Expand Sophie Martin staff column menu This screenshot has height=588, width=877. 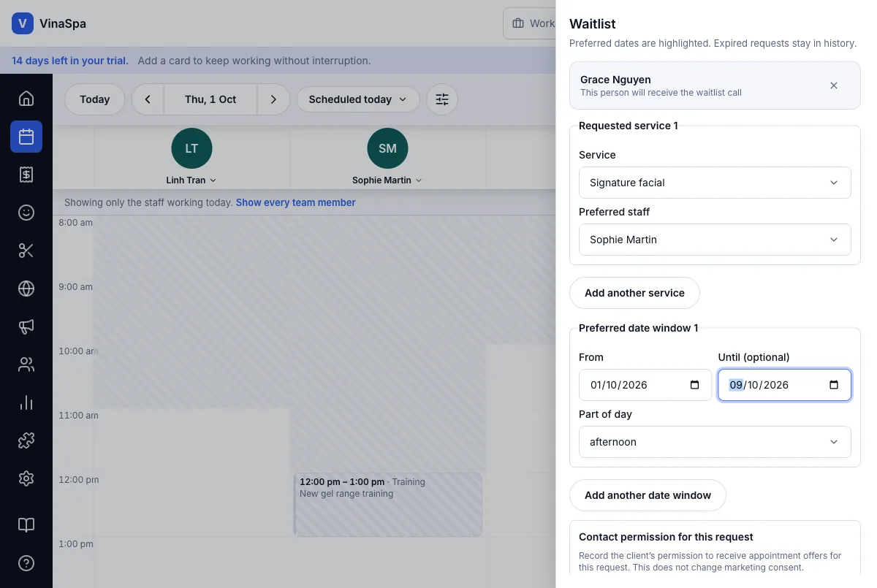(387, 180)
